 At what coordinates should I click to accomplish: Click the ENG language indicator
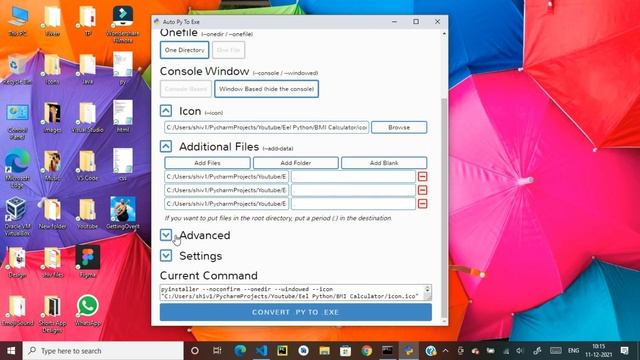click(x=573, y=351)
